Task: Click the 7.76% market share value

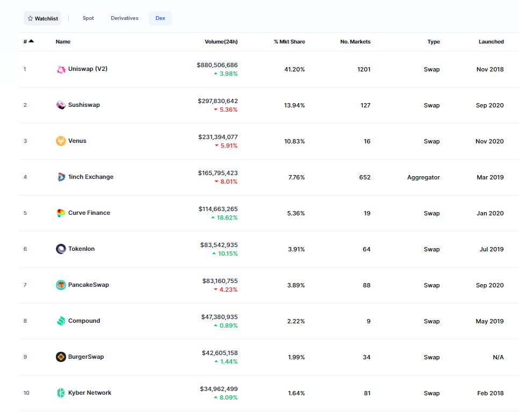Action: [x=297, y=177]
